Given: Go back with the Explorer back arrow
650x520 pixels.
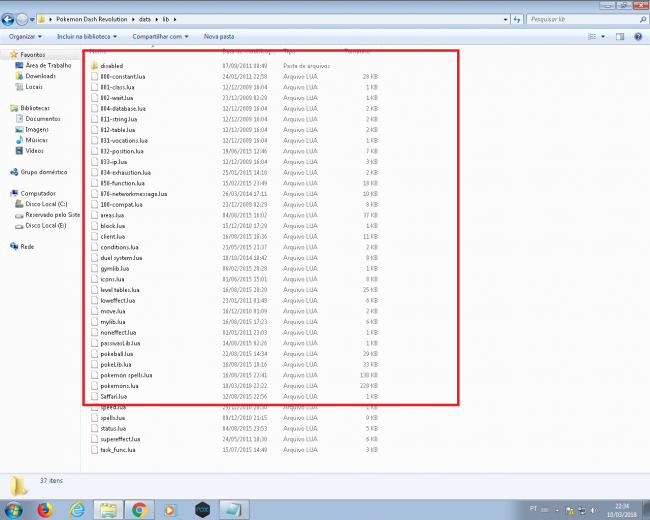Looking at the screenshot, I should [8, 19].
